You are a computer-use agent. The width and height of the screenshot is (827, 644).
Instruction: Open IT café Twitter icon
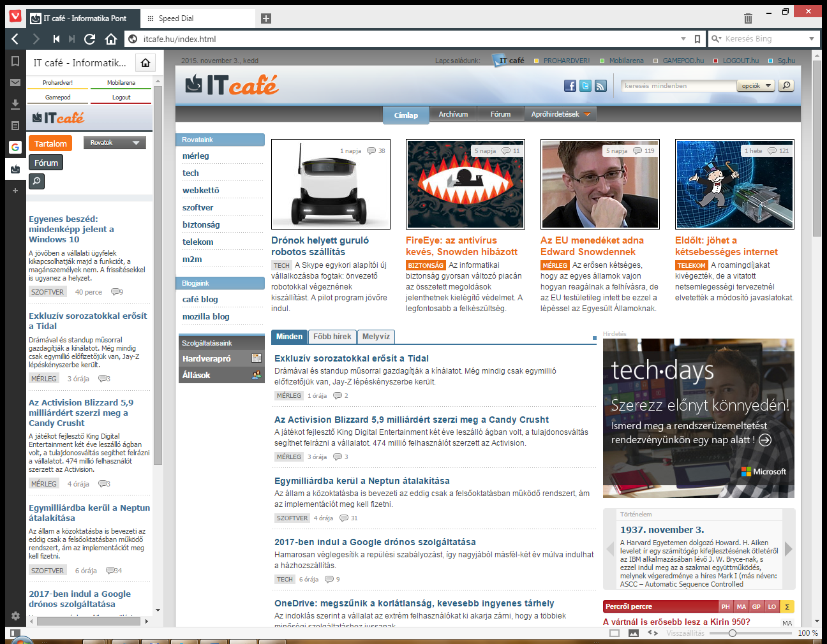coord(585,85)
